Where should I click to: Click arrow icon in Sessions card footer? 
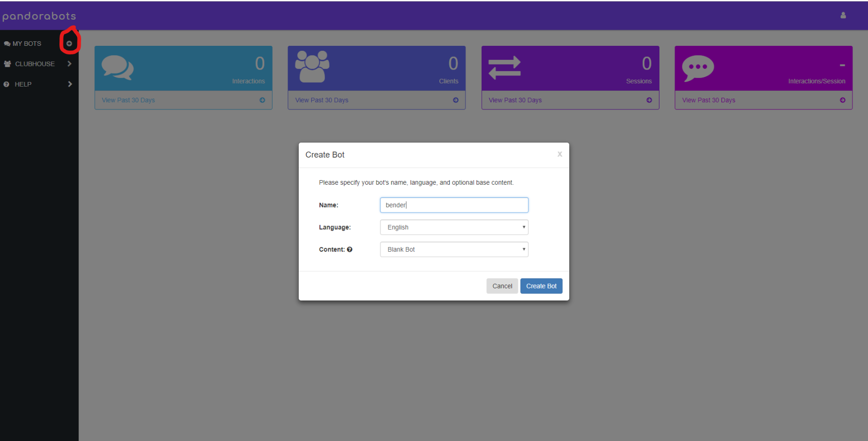[x=649, y=100]
